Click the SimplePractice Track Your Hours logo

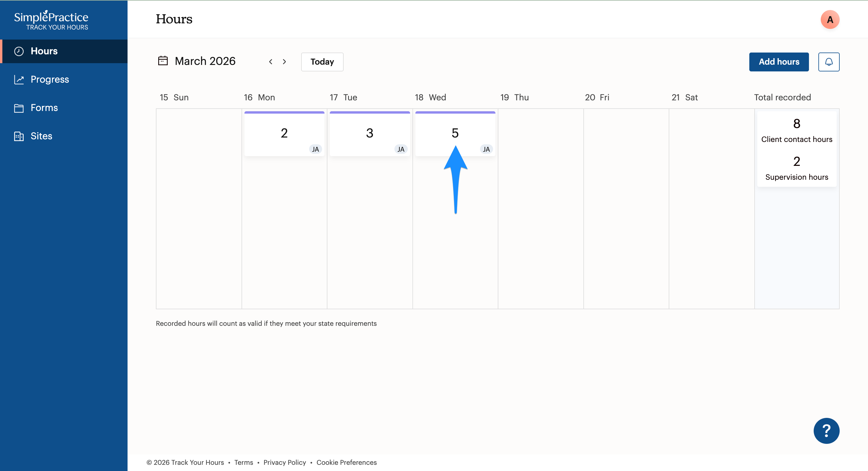[51, 20]
